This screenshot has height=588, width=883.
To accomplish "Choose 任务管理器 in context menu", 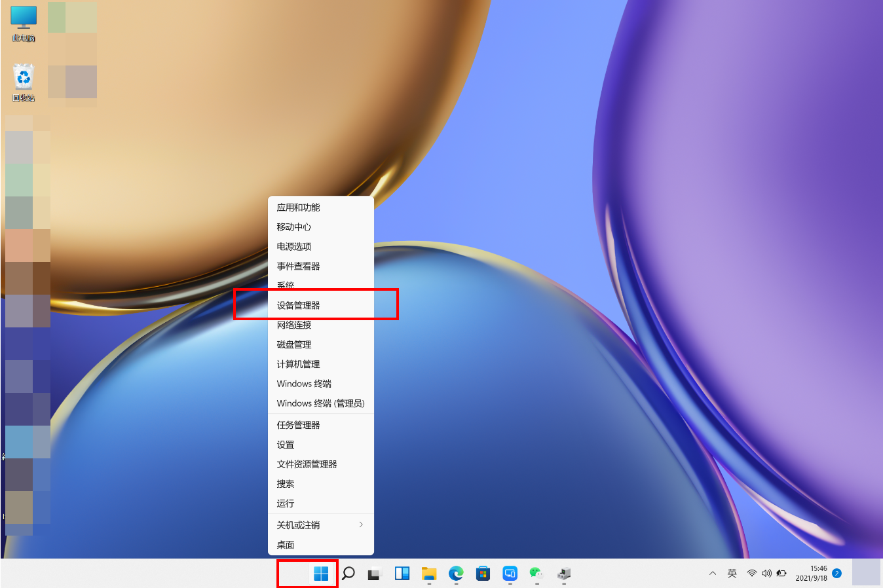I will pyautogui.click(x=299, y=425).
